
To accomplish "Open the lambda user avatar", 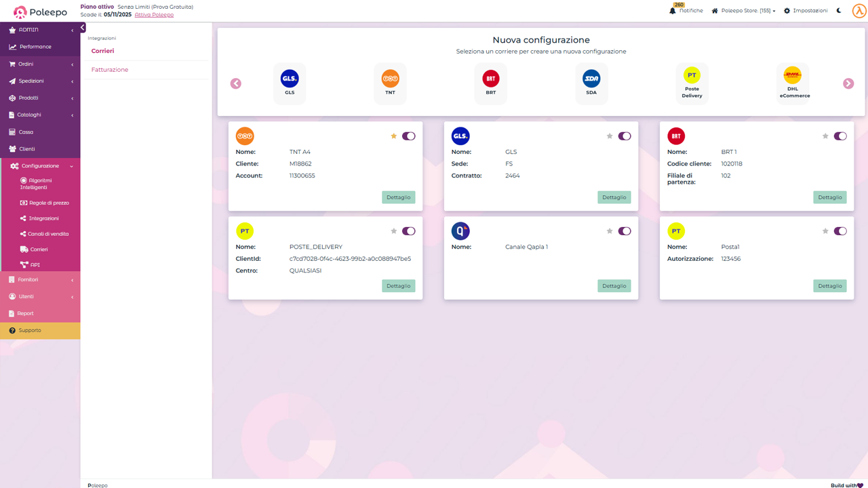I will click(x=859, y=11).
